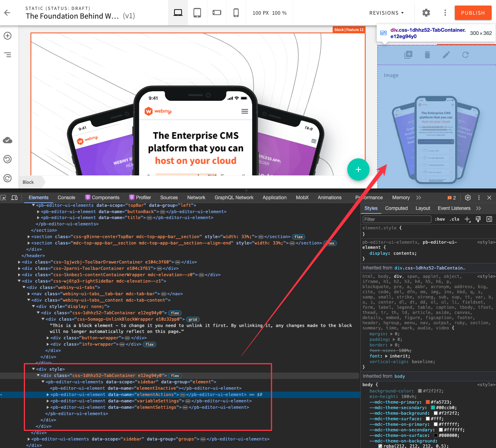Click the Filter field in the Styles pane
This screenshot has height=448, width=496.
click(396, 219)
